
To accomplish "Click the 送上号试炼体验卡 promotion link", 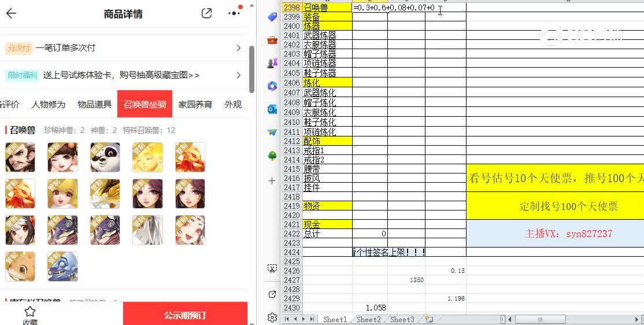I will click(x=121, y=75).
